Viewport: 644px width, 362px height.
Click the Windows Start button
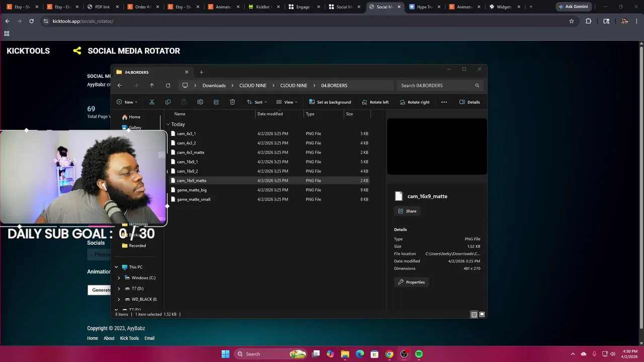tap(225, 354)
